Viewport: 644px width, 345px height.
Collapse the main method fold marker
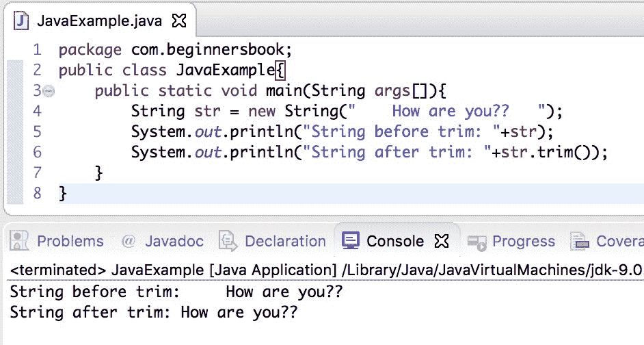point(48,90)
